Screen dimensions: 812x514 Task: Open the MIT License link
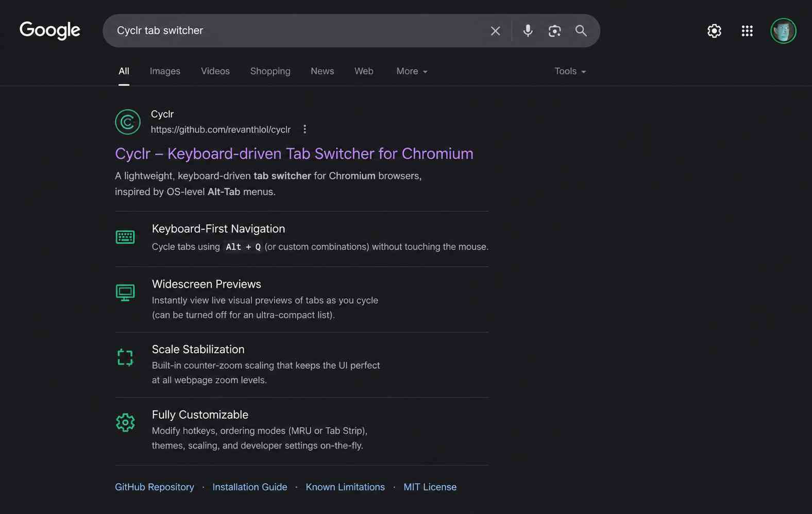pos(430,487)
